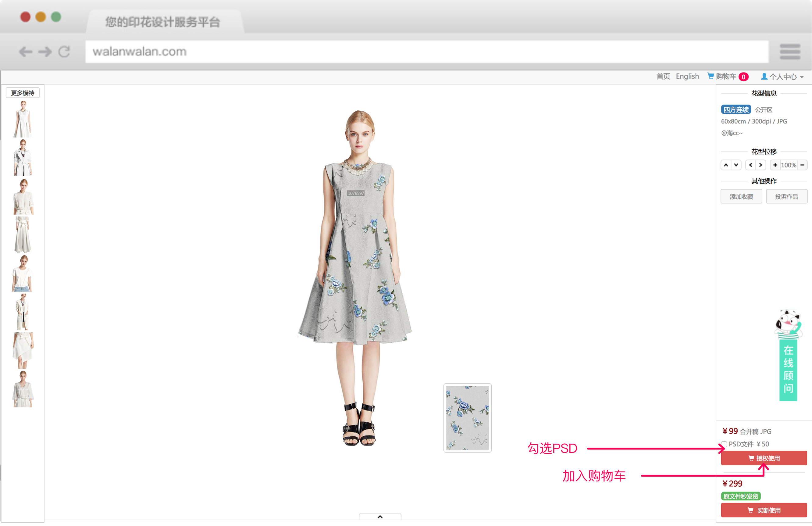Image resolution: width=812 pixels, height=526 pixels.
Task: Shrink pattern with the minus icon
Action: [x=802, y=165]
